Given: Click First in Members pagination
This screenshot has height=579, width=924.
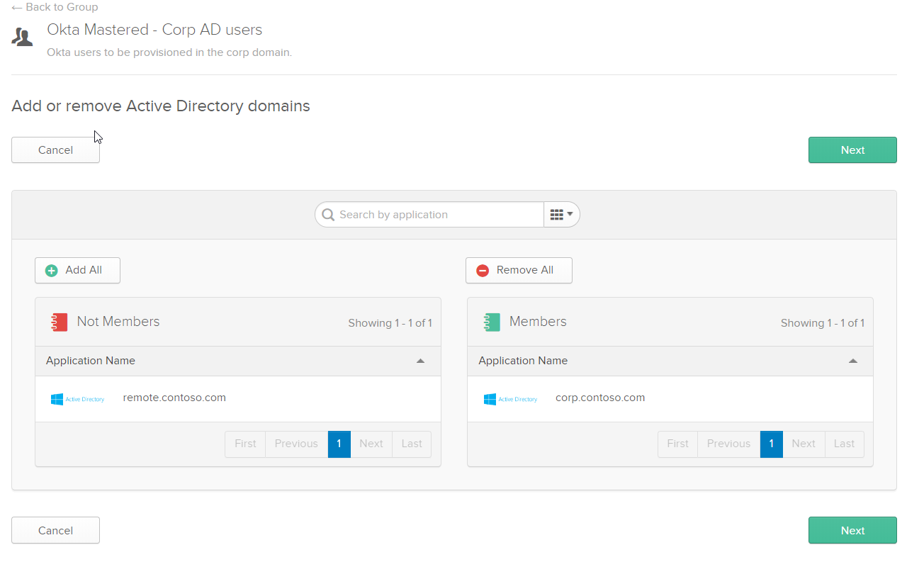Looking at the screenshot, I should click(x=678, y=444).
